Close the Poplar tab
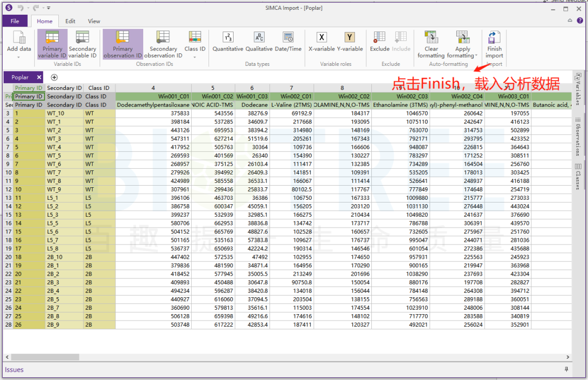 39,77
